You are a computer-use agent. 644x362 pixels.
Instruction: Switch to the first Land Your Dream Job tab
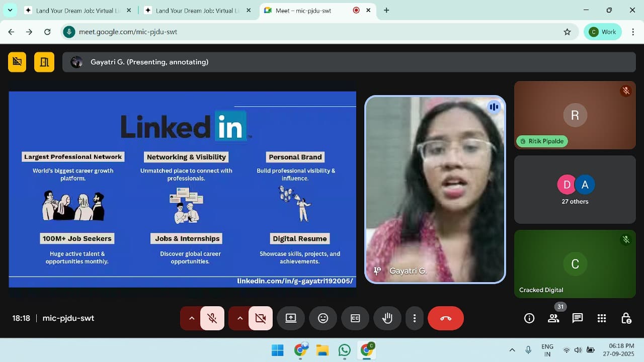[x=75, y=10]
